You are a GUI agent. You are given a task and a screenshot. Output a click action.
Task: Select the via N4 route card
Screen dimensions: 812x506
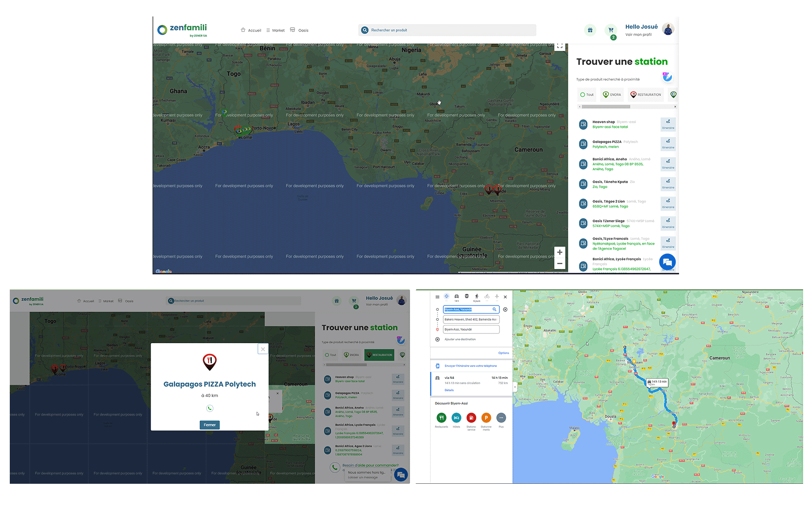tap(471, 384)
